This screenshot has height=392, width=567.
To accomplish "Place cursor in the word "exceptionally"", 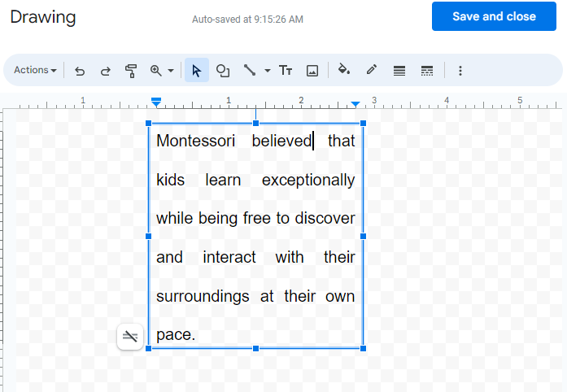I will (308, 180).
